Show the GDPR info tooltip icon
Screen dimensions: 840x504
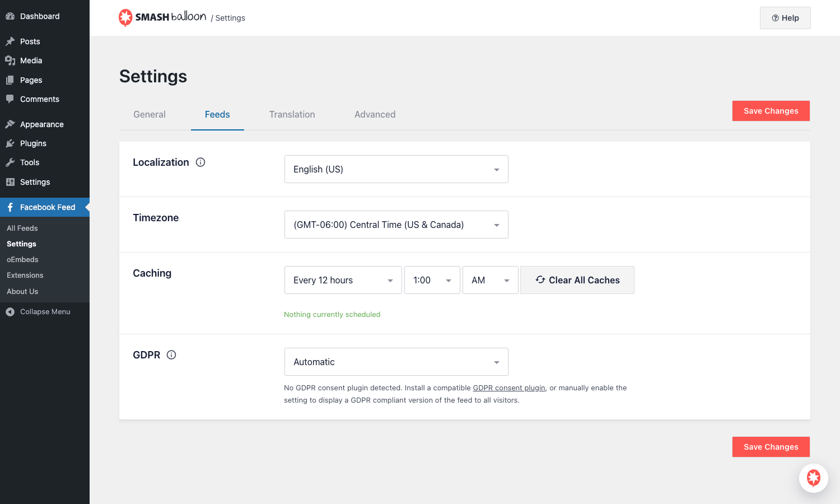pos(171,355)
